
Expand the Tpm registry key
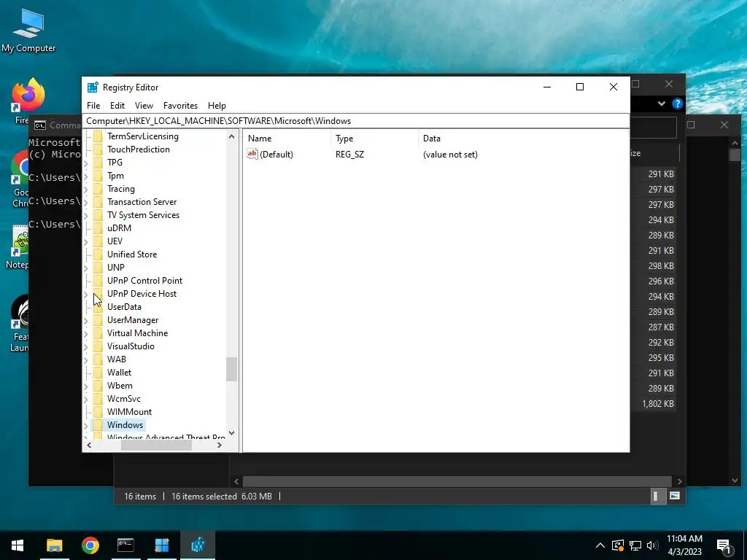[x=86, y=176]
